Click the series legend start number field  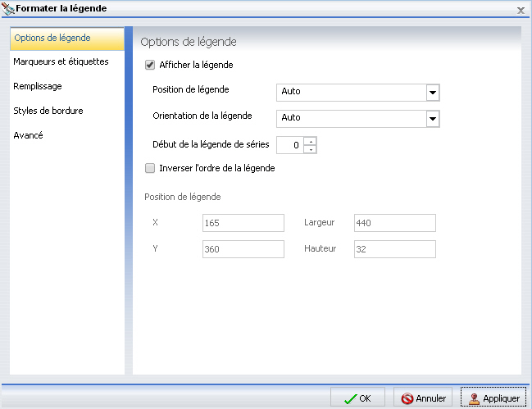pyautogui.click(x=290, y=145)
